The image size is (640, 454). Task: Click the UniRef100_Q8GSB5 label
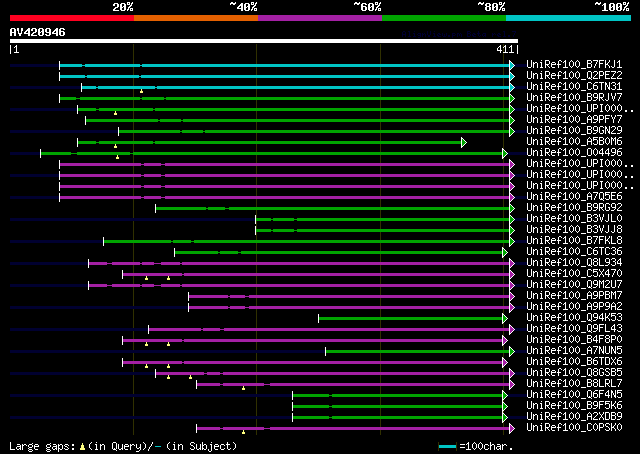pos(574,373)
